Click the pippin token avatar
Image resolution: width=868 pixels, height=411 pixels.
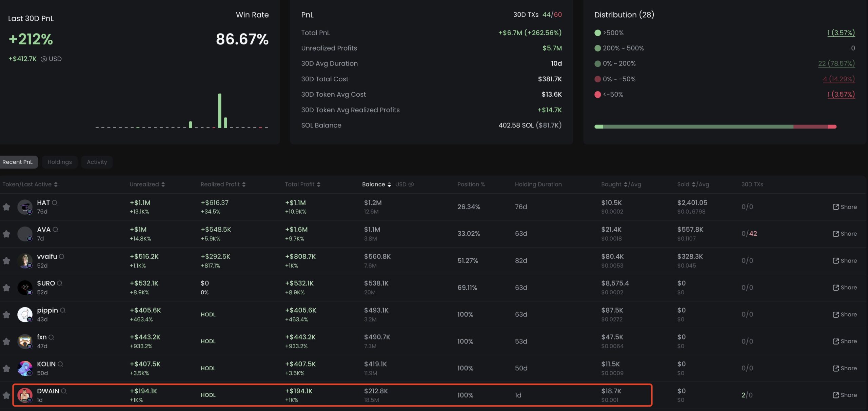tap(25, 314)
